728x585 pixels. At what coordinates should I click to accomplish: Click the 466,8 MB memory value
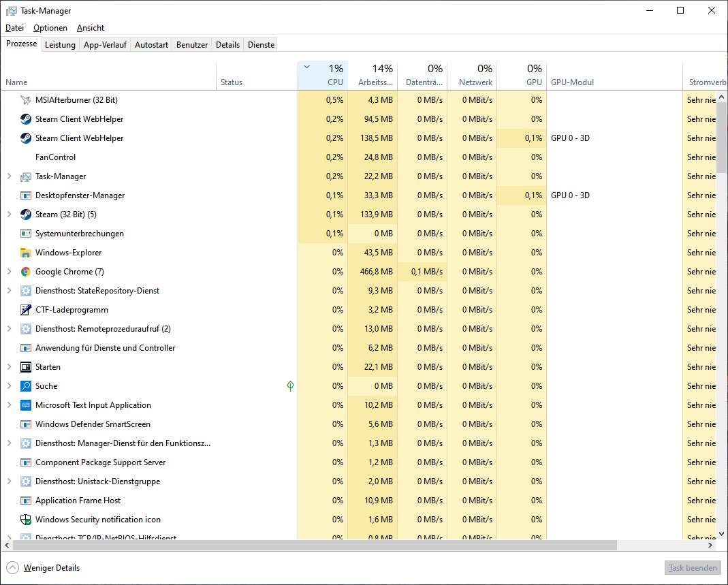click(376, 272)
